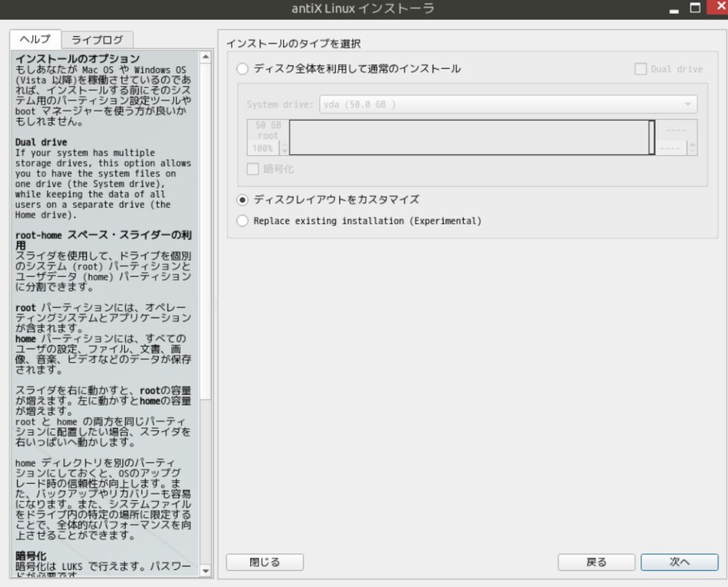The height and width of the screenshot is (587, 728).
Task: Click the Dual drive help heading
Action: click(41, 142)
